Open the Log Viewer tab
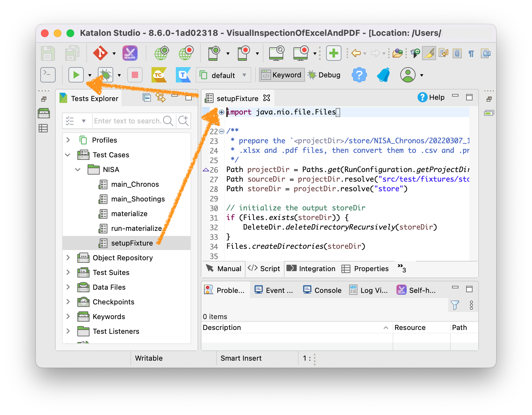This screenshot has height=415, width=532. (368, 290)
